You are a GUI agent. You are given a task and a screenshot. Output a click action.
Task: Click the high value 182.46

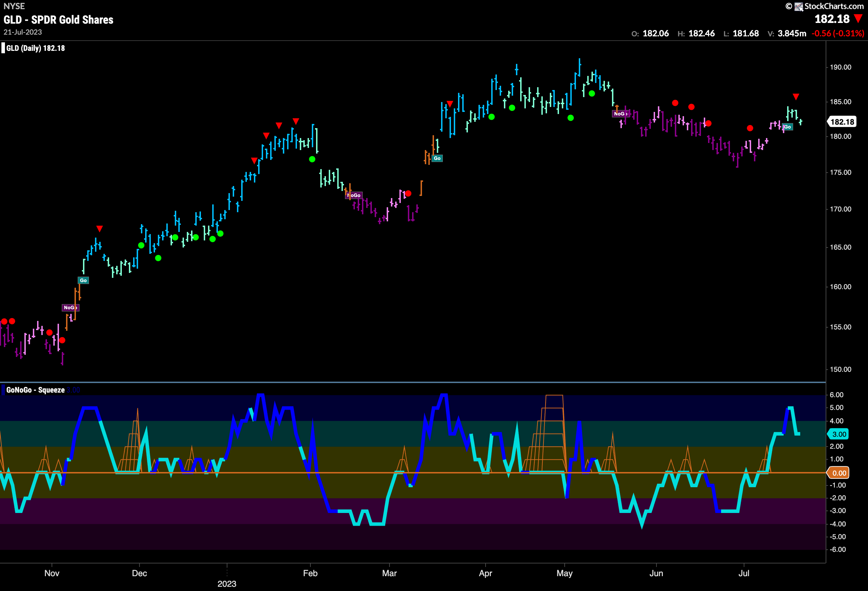[701, 34]
